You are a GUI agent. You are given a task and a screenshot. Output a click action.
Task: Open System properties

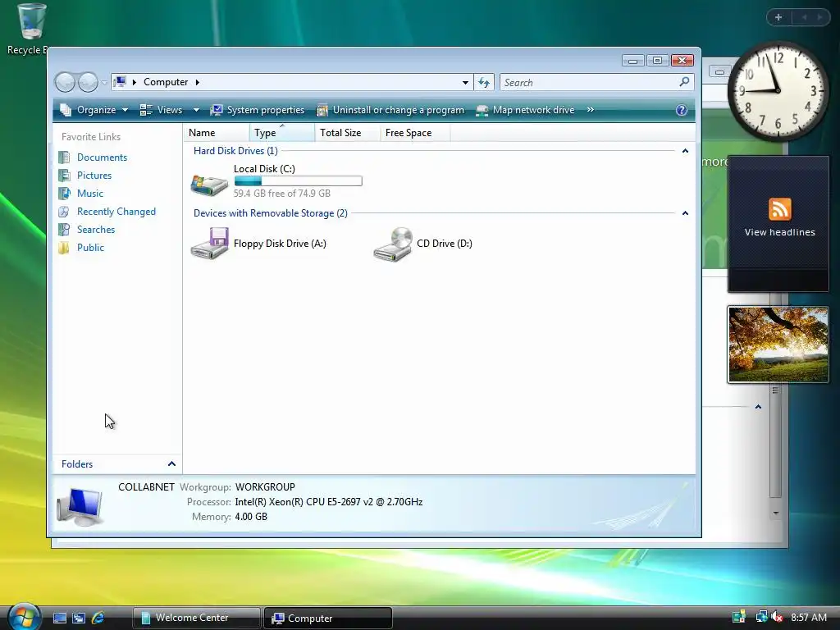coord(257,110)
